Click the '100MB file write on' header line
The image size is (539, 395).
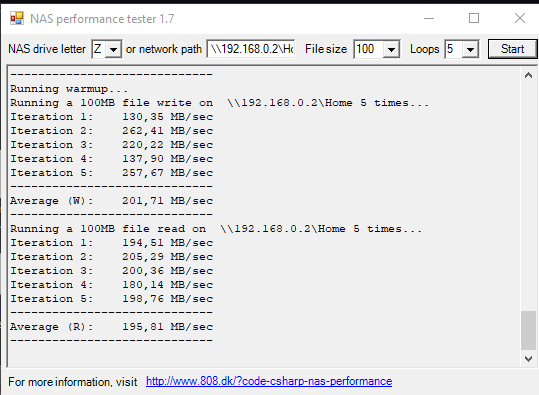click(x=219, y=103)
